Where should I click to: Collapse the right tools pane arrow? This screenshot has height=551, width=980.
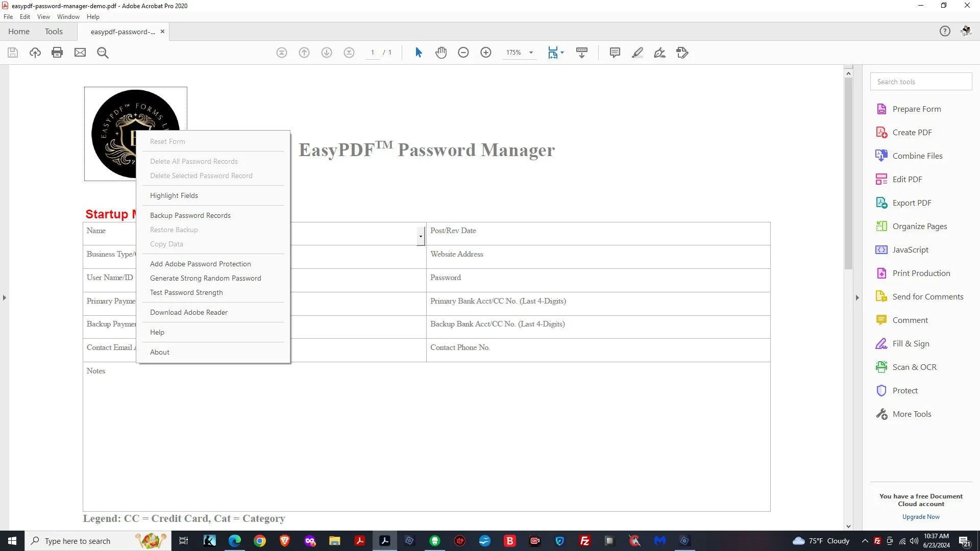click(x=857, y=297)
